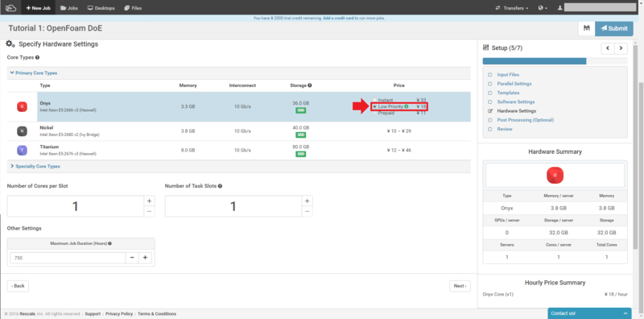Screen dimensions: 644x319
Task: Go to next setup step arrow
Action: (x=621, y=48)
